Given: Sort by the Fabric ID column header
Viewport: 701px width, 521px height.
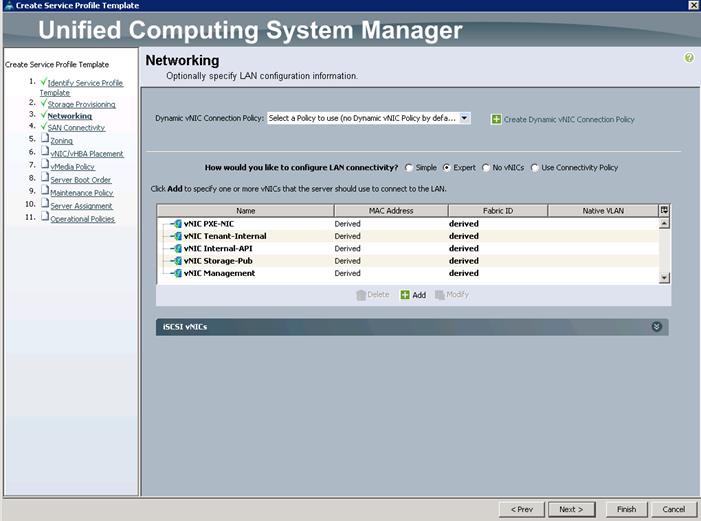Looking at the screenshot, I should (498, 211).
